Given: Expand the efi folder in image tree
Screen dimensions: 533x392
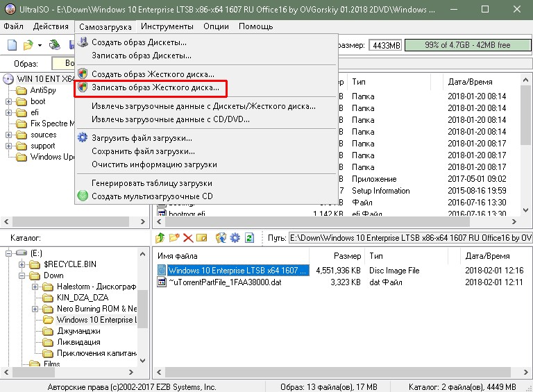Looking at the screenshot, I should (8, 113).
